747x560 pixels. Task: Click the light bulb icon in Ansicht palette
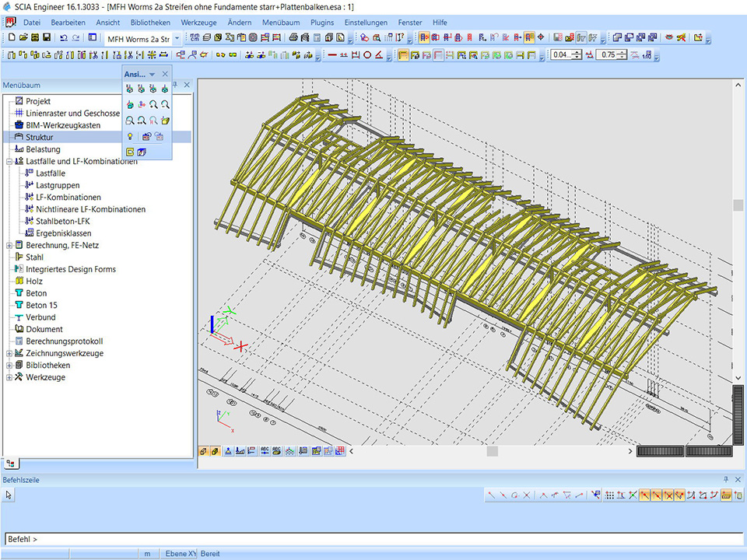coord(130,137)
